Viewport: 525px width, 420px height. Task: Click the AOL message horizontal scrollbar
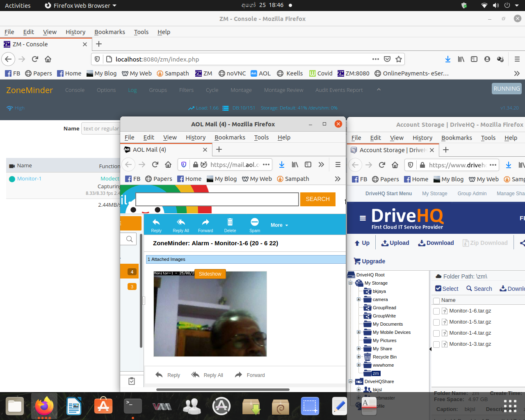click(x=223, y=390)
